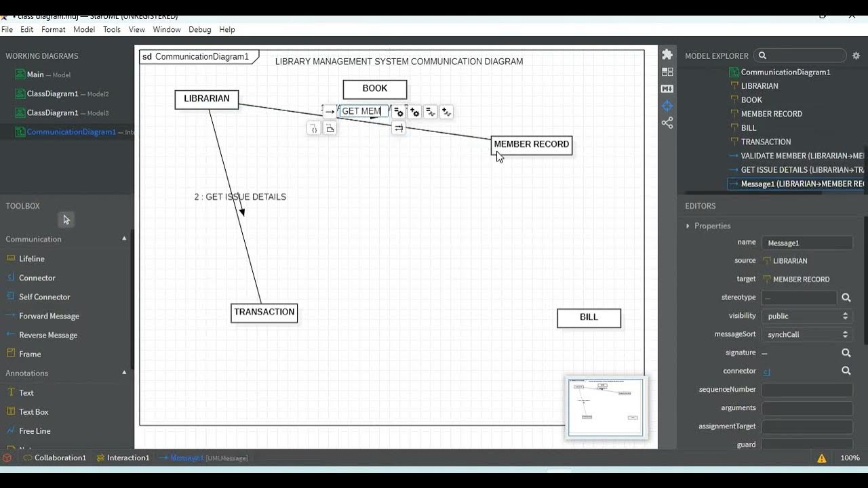The height and width of the screenshot is (488, 868).
Task: Click the warning triangle in status bar
Action: point(822,458)
